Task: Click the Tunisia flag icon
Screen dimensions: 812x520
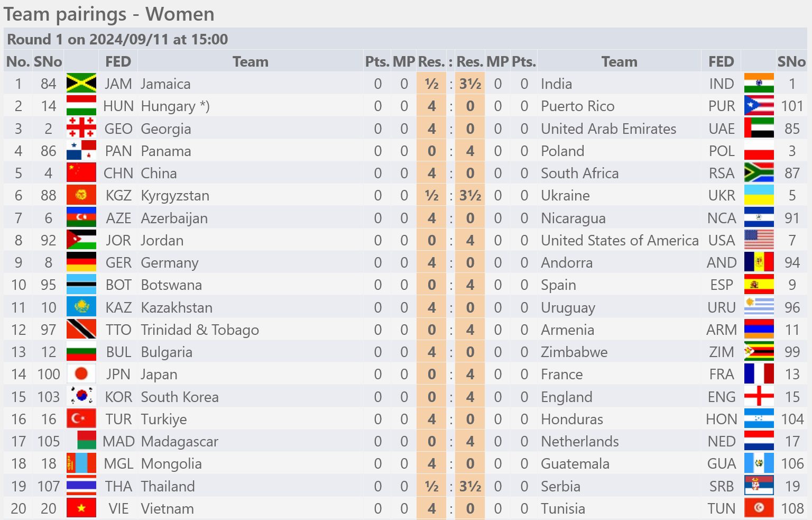Action: click(x=759, y=508)
